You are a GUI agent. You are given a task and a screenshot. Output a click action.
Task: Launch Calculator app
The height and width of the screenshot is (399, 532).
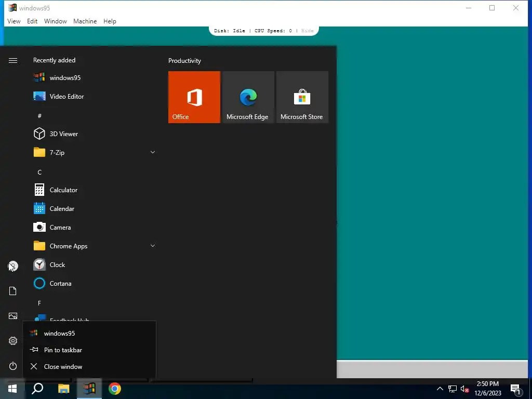tap(95, 190)
